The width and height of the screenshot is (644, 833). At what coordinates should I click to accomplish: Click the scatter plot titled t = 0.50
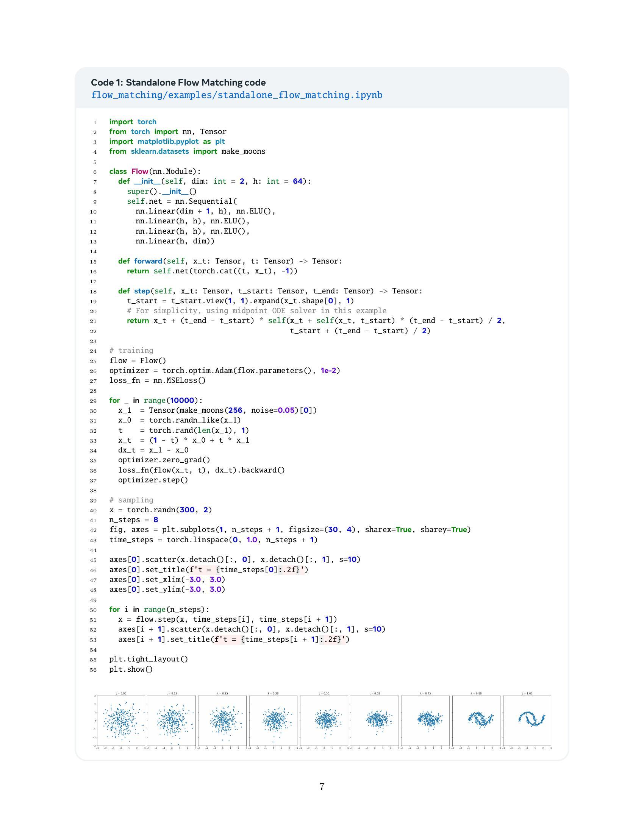pos(324,721)
